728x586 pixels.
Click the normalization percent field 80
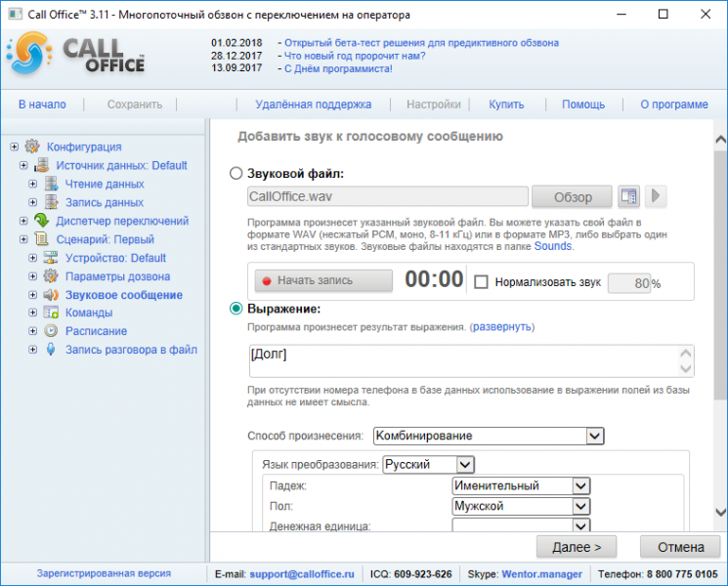(x=629, y=283)
